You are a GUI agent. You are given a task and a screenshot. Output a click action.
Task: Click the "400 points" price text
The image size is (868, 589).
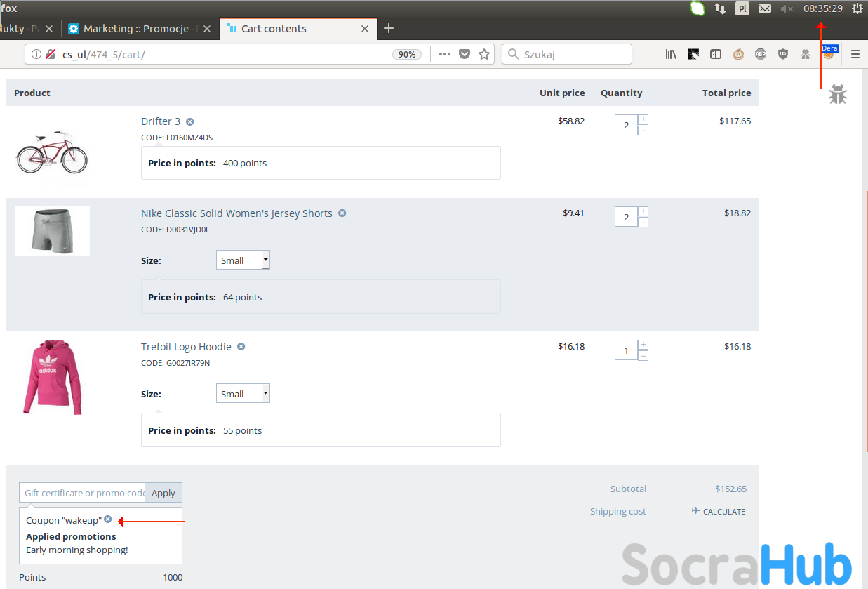245,163
